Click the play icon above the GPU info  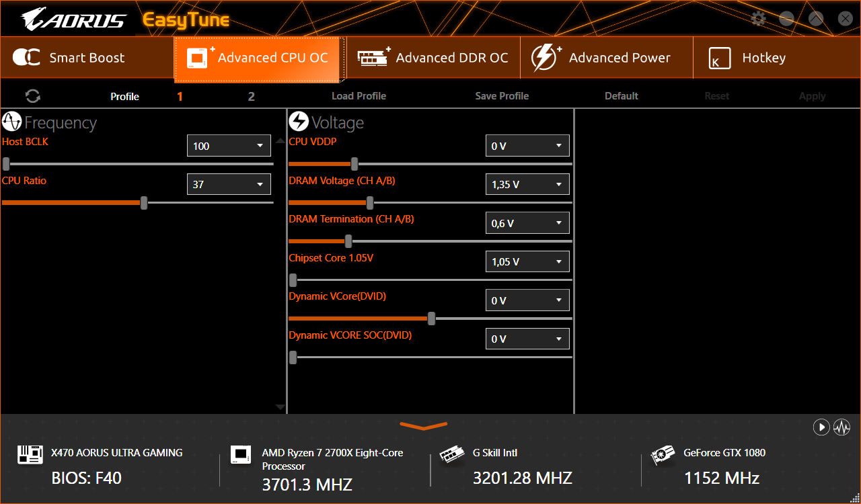(821, 427)
